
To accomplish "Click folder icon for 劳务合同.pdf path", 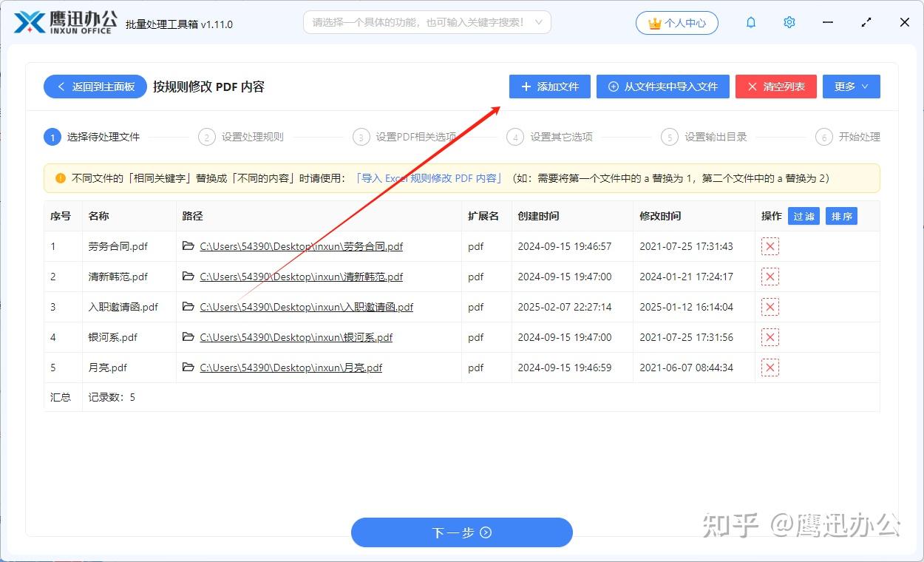I will [188, 246].
